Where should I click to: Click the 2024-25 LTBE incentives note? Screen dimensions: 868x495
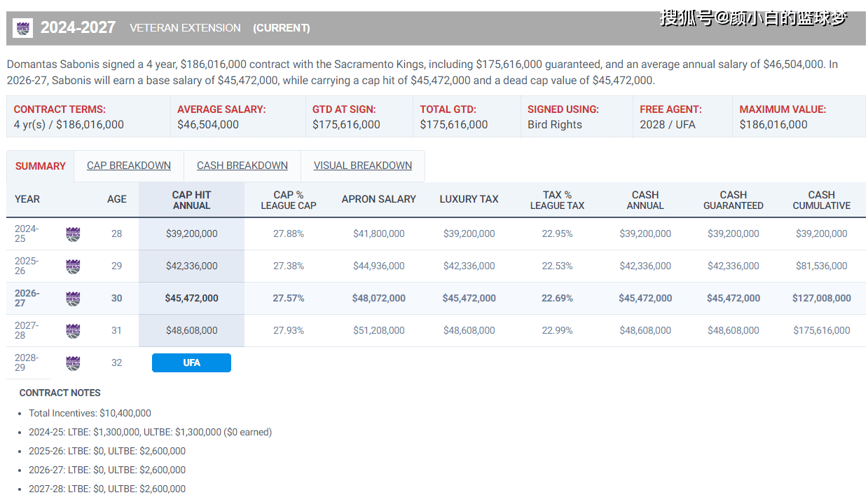[150, 432]
